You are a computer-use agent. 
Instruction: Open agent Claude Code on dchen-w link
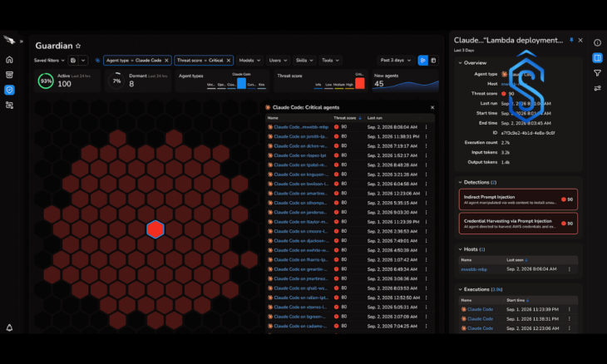click(x=300, y=145)
